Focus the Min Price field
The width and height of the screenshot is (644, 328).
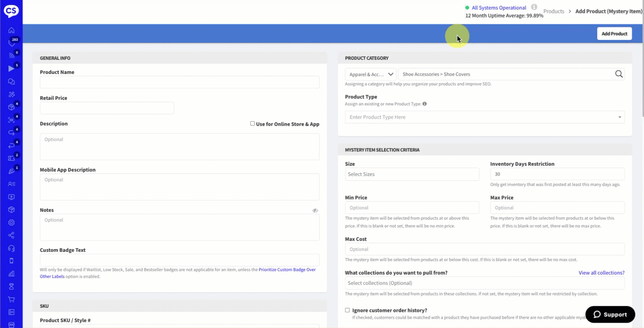(412, 207)
